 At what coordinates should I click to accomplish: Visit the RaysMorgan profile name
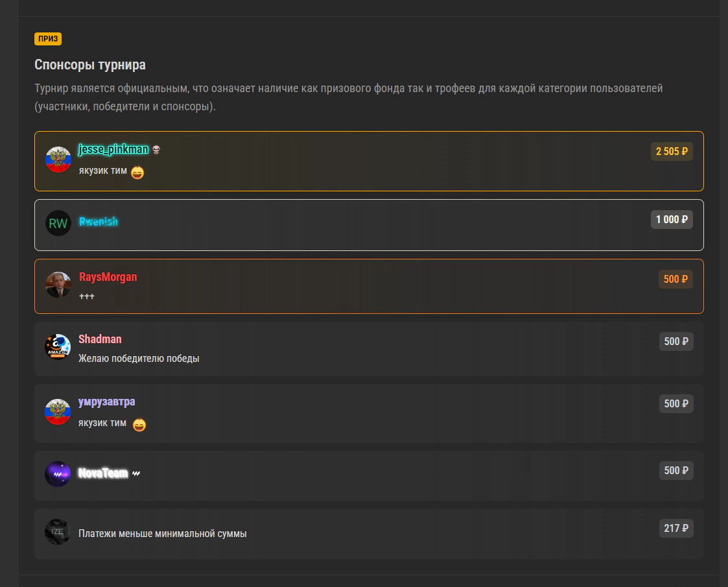tap(108, 277)
